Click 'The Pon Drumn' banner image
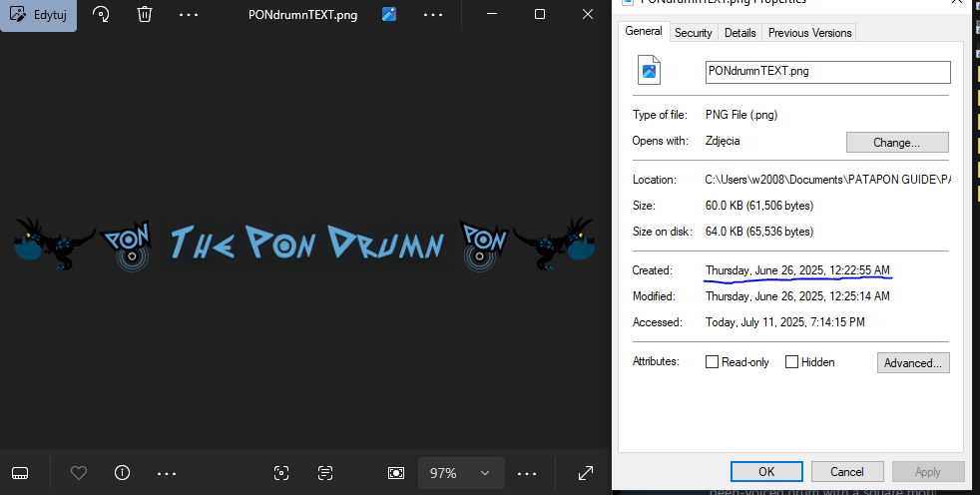Viewport: 980px width, 495px height. pos(304,245)
